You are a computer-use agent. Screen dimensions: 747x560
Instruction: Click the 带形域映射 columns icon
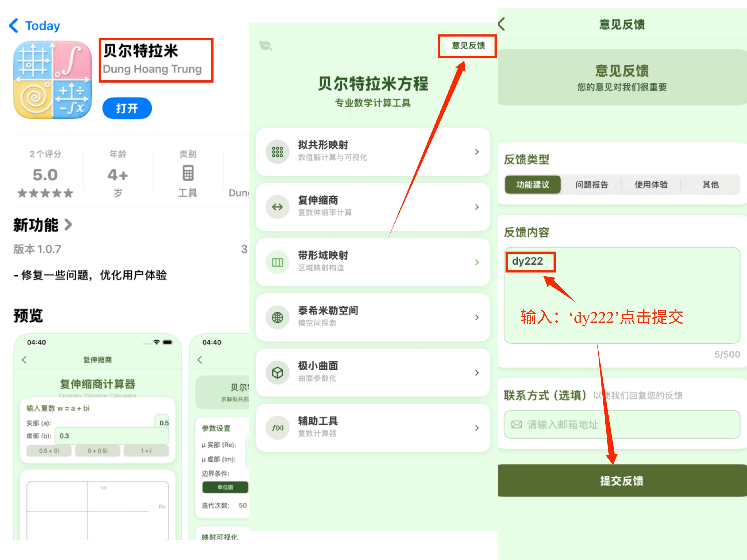[x=277, y=262]
